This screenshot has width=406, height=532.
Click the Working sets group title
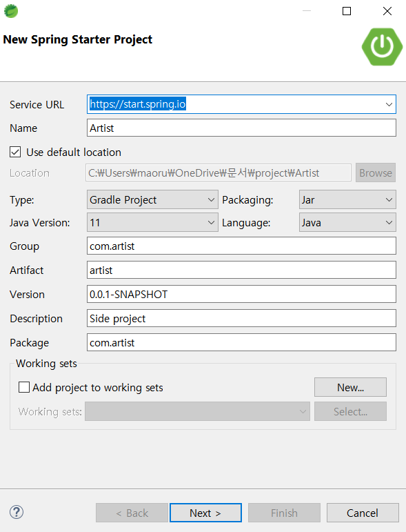pos(46,364)
